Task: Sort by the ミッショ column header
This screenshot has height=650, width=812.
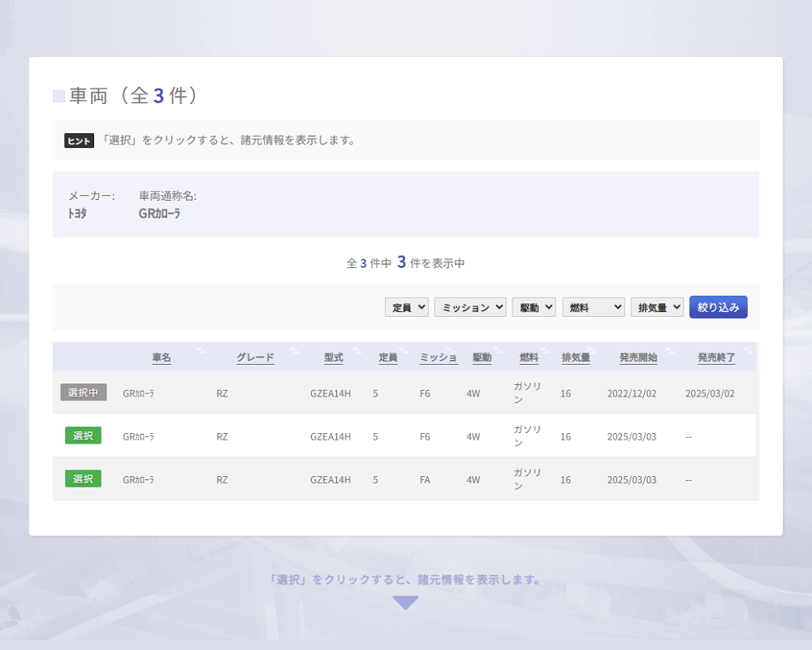Action: (438, 357)
